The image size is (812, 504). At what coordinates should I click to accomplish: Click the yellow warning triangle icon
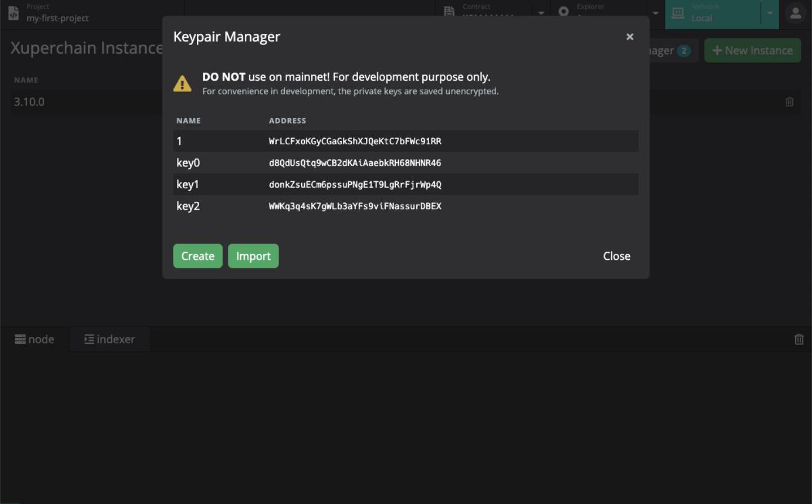(x=182, y=83)
